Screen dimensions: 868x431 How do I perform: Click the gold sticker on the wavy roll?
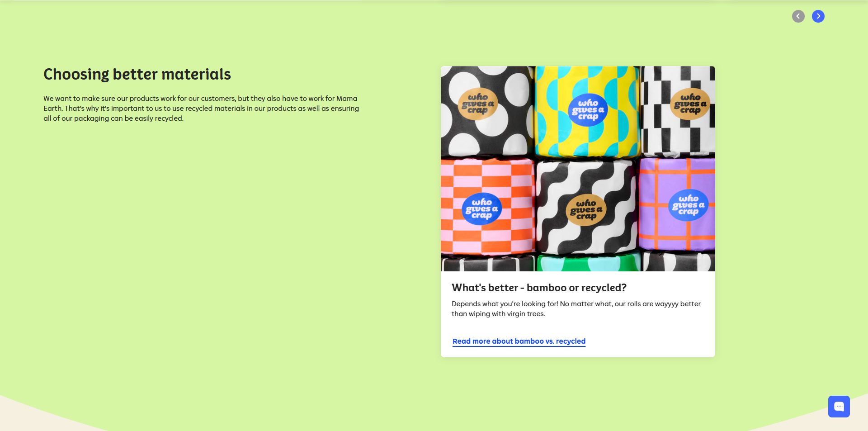click(586, 210)
